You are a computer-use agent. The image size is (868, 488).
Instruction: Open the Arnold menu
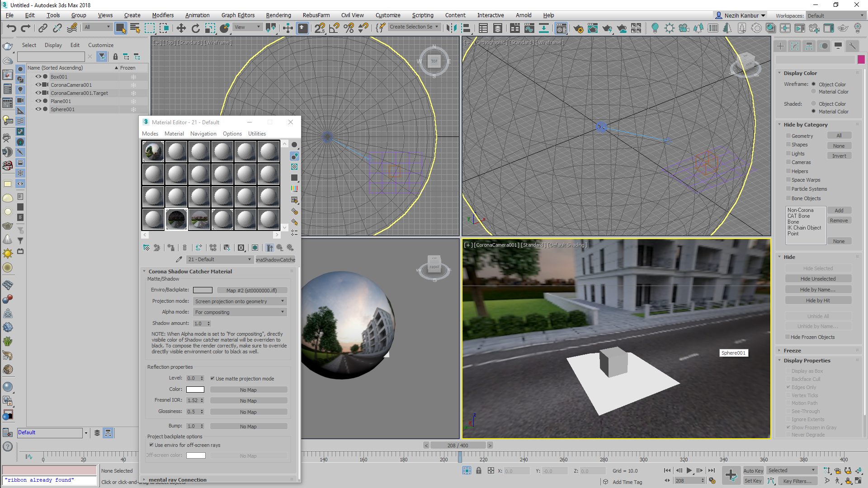(524, 15)
